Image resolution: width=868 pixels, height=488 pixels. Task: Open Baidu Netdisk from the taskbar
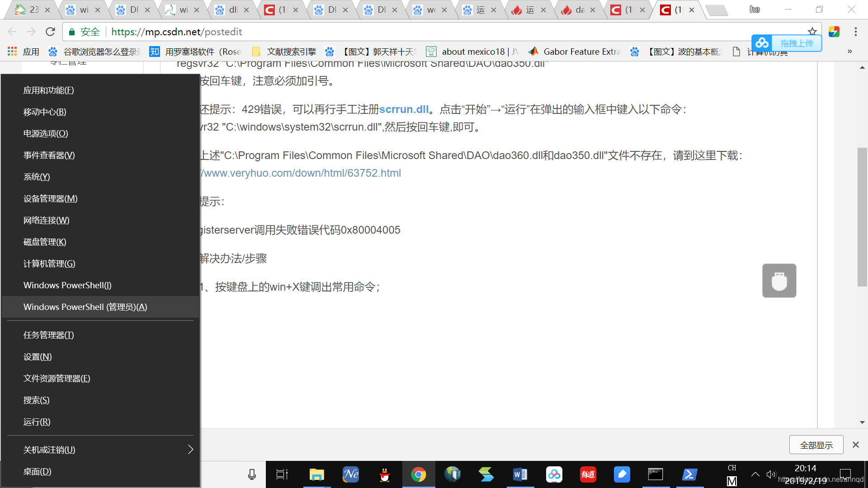pyautogui.click(x=554, y=474)
